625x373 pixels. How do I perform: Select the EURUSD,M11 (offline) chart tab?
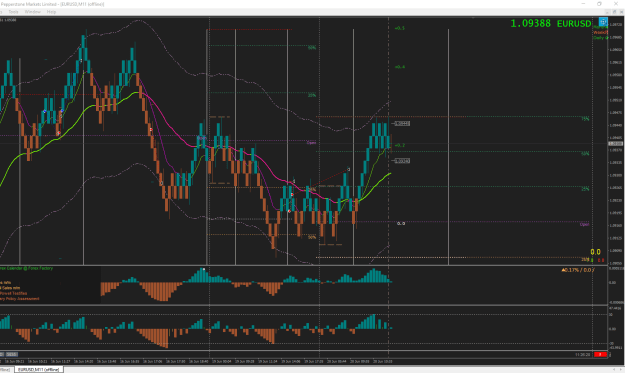click(39, 370)
